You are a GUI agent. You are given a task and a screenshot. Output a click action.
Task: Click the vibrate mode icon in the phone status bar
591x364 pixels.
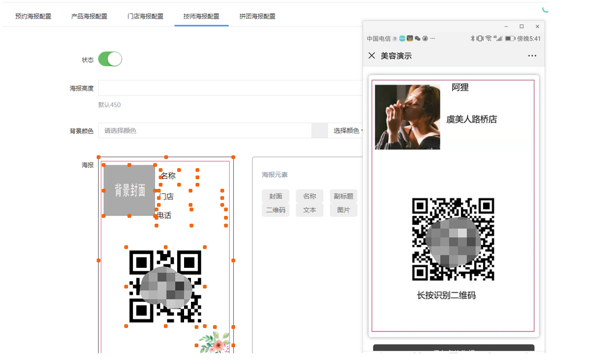(480, 39)
